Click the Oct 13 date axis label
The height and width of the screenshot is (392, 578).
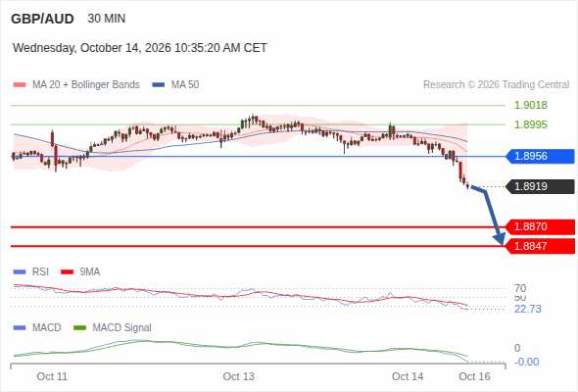point(238,377)
